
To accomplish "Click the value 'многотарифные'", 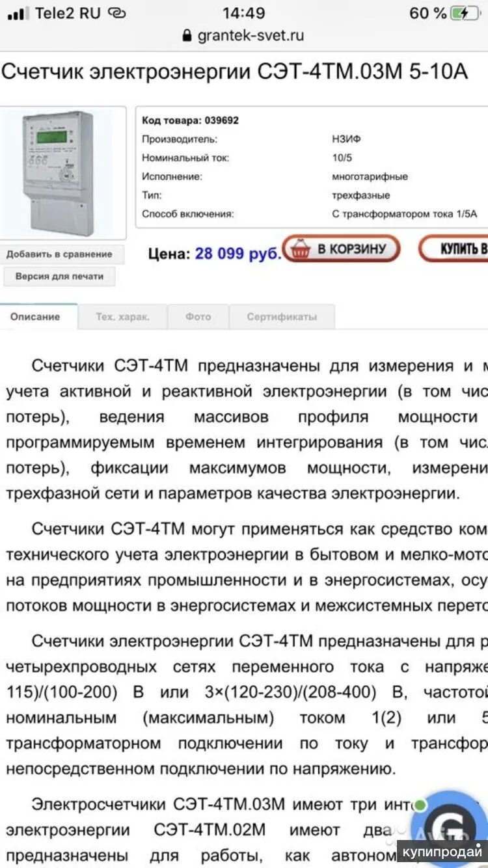I will (x=370, y=177).
